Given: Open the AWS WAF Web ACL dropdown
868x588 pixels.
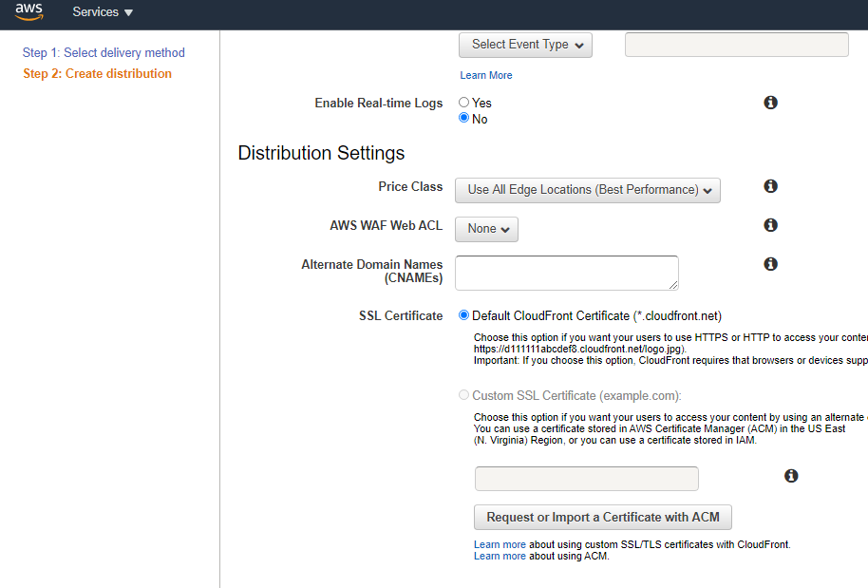Looking at the screenshot, I should tap(486, 229).
